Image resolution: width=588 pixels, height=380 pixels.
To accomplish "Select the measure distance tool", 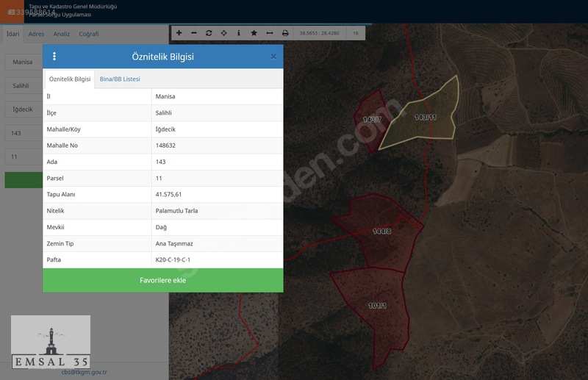I will click(x=270, y=33).
